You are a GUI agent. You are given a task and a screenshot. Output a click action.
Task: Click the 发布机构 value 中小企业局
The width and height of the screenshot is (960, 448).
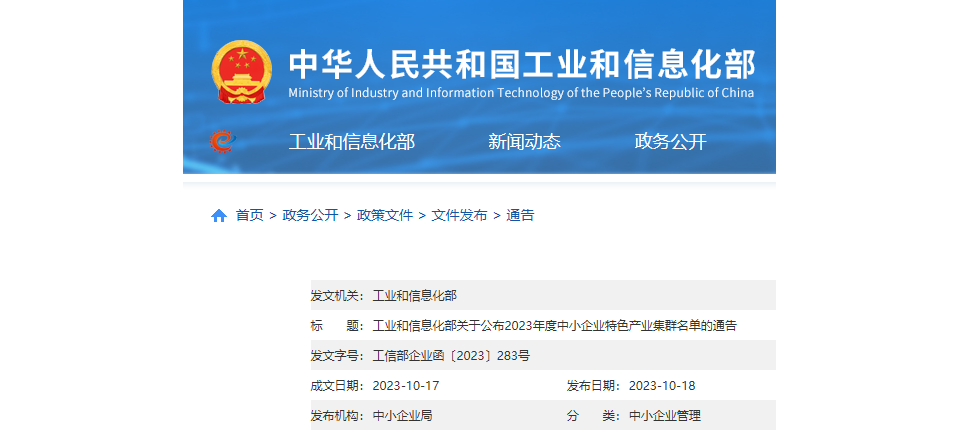[x=402, y=416]
